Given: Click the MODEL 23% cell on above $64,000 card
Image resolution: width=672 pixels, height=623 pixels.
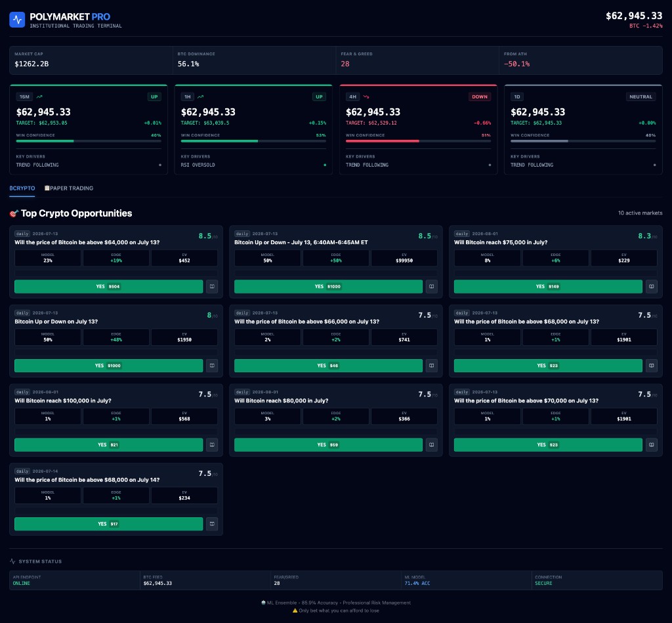Looking at the screenshot, I should coord(48,258).
